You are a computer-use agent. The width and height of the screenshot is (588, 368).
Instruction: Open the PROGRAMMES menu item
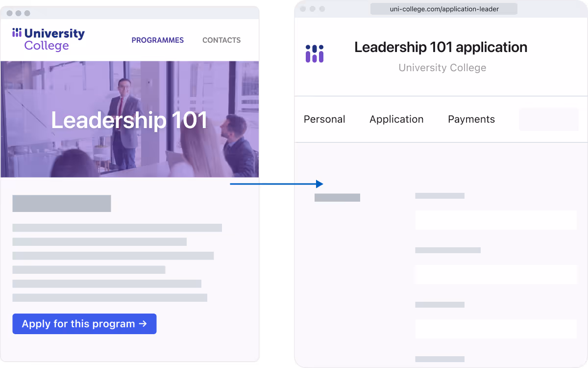click(x=158, y=40)
